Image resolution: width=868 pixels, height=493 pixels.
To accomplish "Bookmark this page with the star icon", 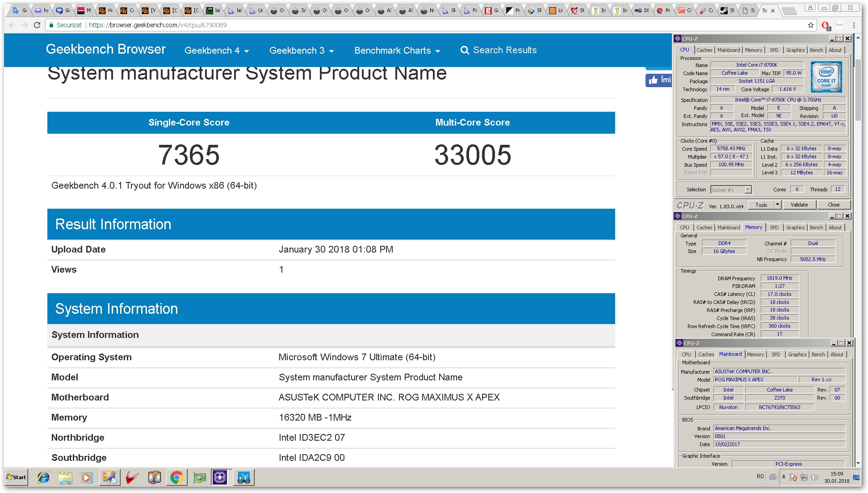I will pyautogui.click(x=811, y=25).
